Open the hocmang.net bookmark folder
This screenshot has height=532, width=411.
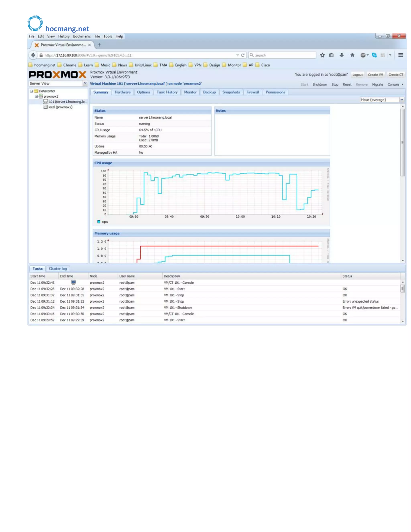click(x=42, y=65)
